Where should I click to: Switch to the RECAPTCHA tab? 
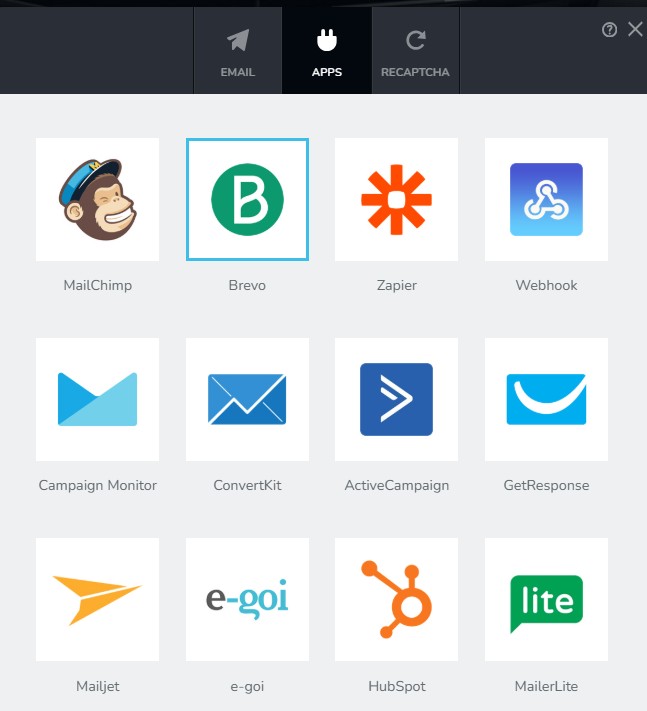coord(415,51)
